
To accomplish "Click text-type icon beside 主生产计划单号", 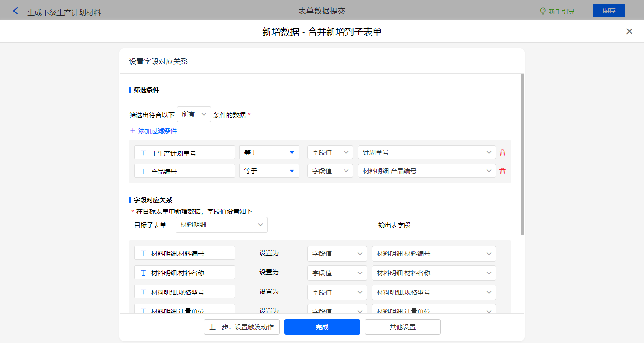I will (x=143, y=153).
